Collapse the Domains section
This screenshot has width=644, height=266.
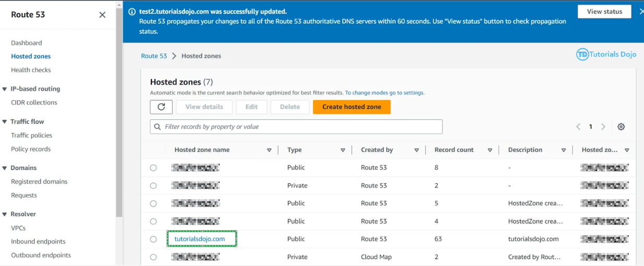pyautogui.click(x=5, y=168)
